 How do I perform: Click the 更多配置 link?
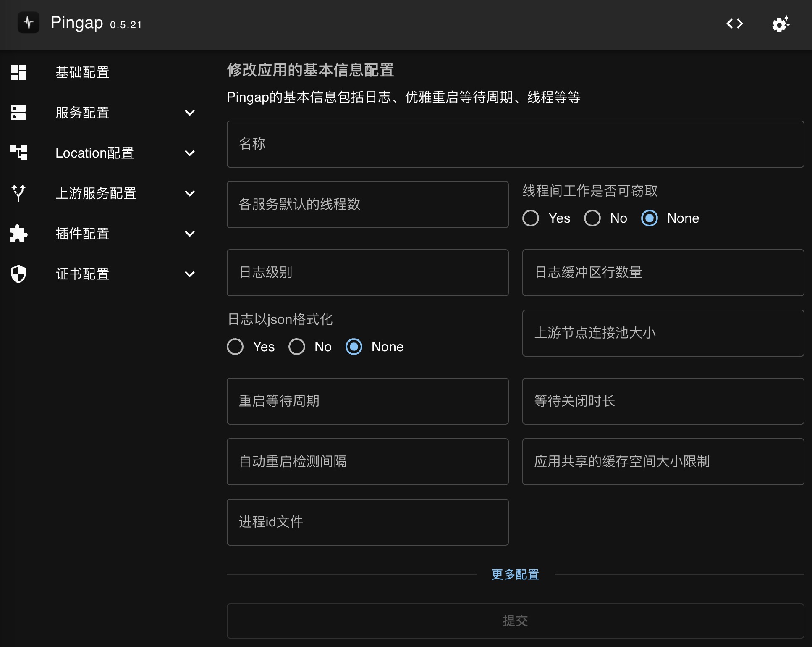pos(515,574)
